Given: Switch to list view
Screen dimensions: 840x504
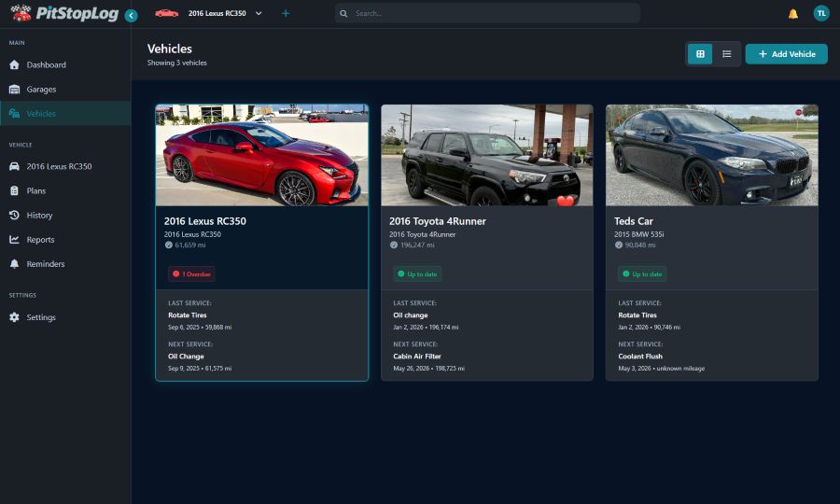Looking at the screenshot, I should (x=726, y=54).
